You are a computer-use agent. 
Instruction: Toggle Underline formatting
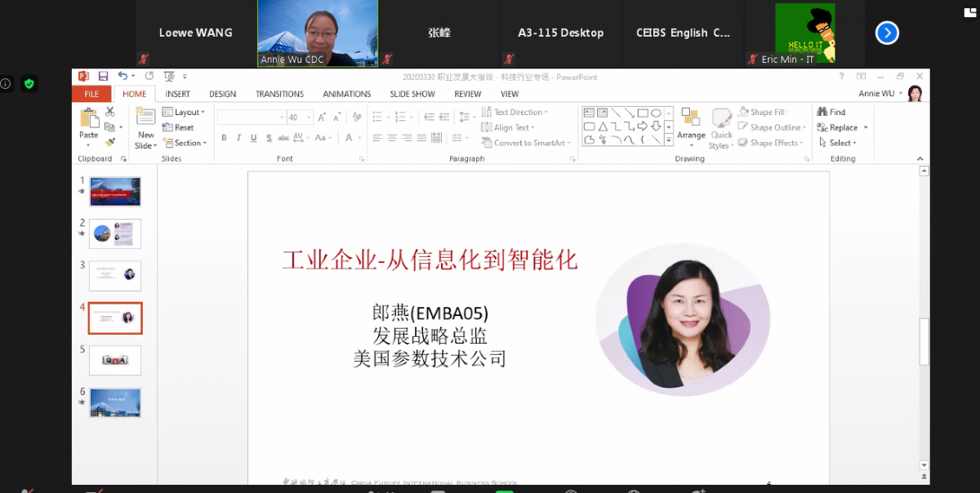point(254,138)
